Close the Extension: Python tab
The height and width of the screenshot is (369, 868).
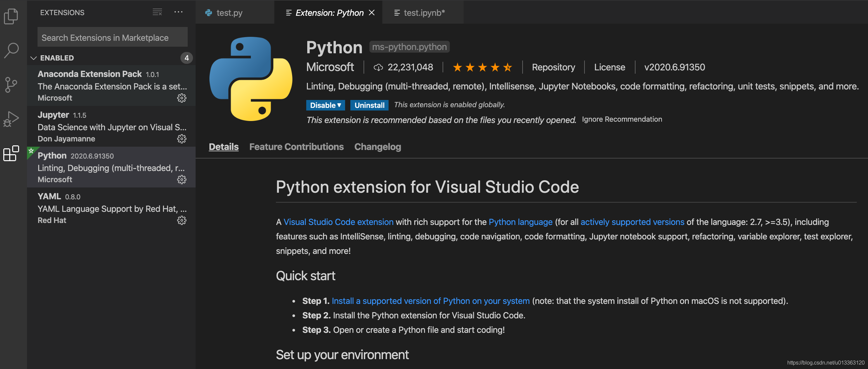point(372,13)
